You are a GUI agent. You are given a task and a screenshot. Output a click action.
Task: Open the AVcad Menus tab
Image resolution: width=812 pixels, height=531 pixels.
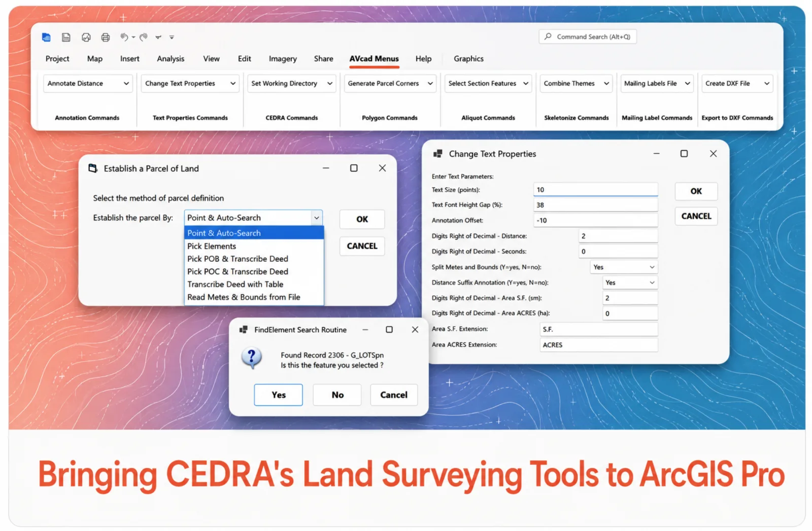click(374, 59)
